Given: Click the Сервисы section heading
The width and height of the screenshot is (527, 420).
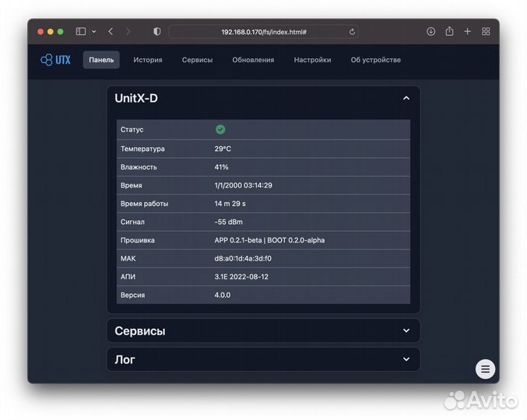Looking at the screenshot, I should pos(140,331).
